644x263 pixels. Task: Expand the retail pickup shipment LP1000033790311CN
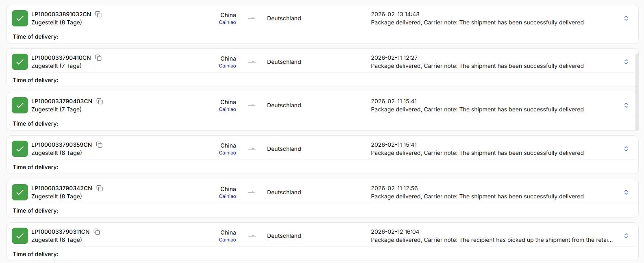click(626, 236)
